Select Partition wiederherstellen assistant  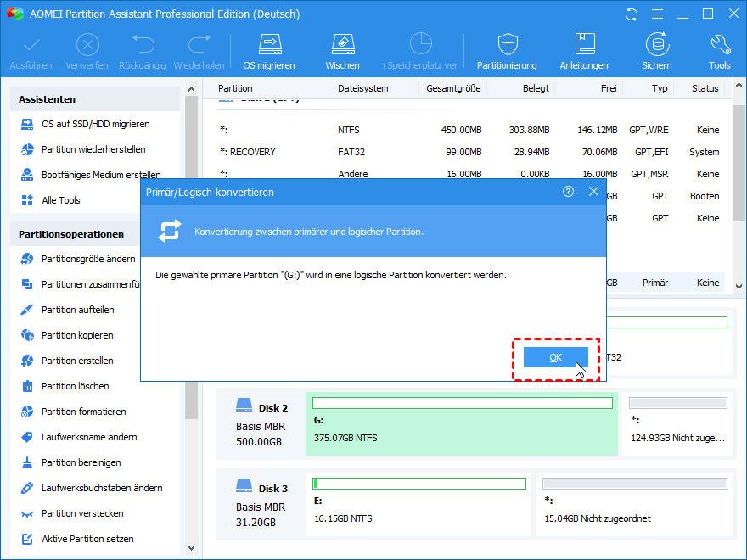point(93,149)
